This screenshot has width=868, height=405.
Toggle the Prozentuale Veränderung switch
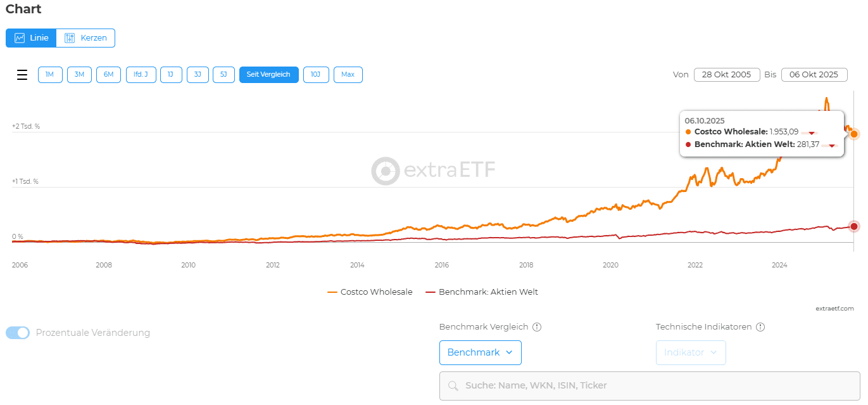[x=18, y=333]
